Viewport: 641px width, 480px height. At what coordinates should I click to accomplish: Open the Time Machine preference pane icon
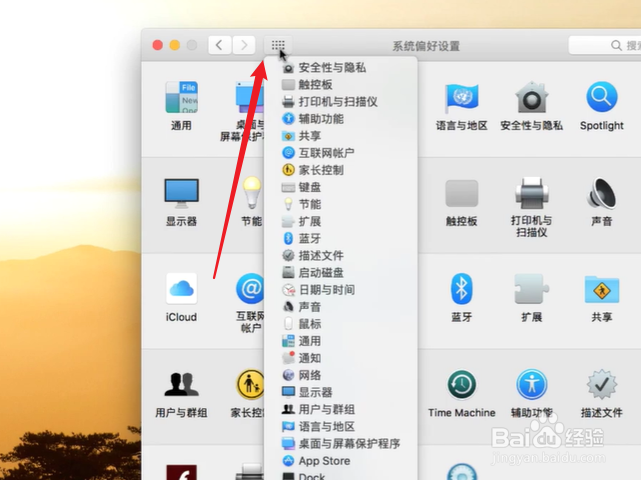point(462,384)
